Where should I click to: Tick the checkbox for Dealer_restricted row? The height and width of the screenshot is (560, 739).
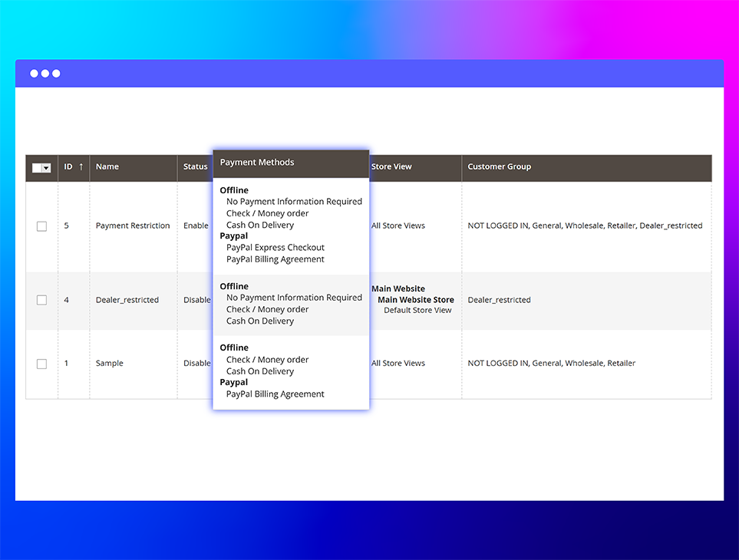(x=42, y=300)
